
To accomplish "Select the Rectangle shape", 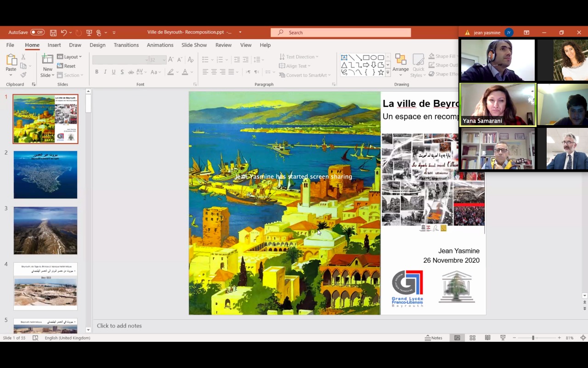I will click(x=366, y=57).
